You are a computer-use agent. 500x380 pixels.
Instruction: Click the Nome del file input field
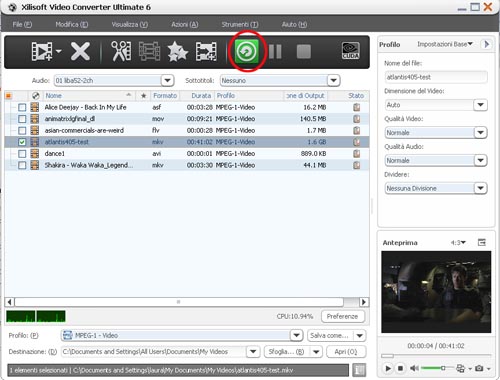tap(436, 77)
